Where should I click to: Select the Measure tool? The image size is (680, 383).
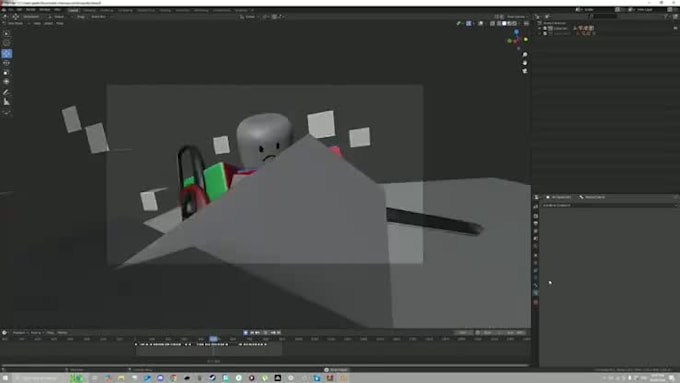pyautogui.click(x=7, y=102)
